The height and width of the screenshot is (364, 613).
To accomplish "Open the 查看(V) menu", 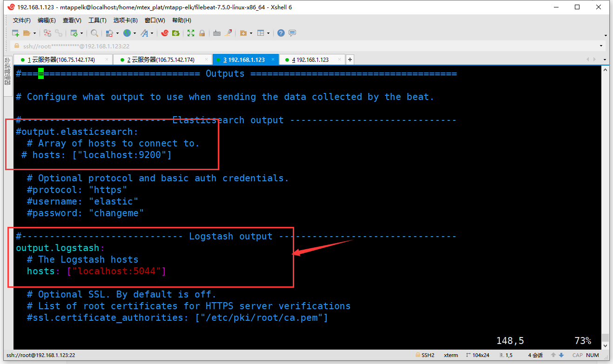I will click(72, 20).
